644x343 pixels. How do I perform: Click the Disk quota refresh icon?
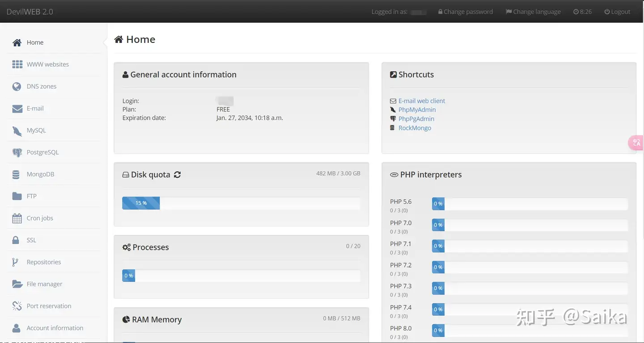pyautogui.click(x=178, y=175)
